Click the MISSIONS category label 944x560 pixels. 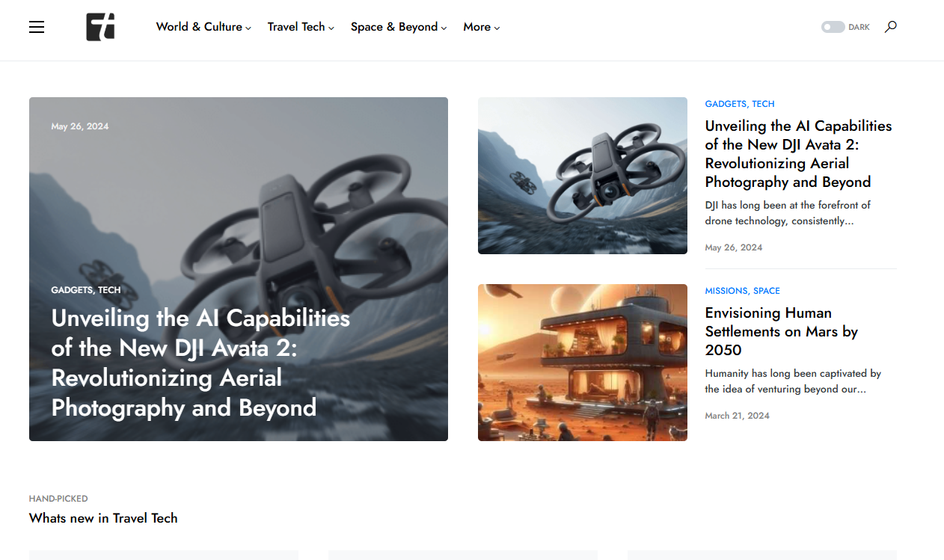pos(726,290)
